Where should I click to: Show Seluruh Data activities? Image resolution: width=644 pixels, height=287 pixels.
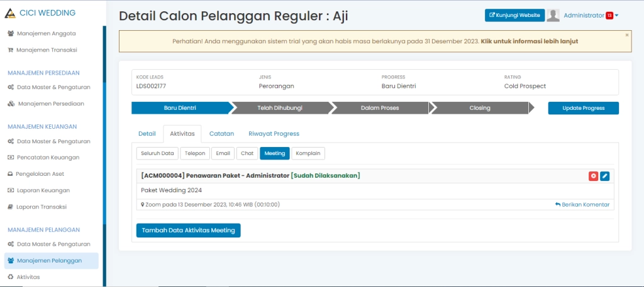(x=157, y=153)
